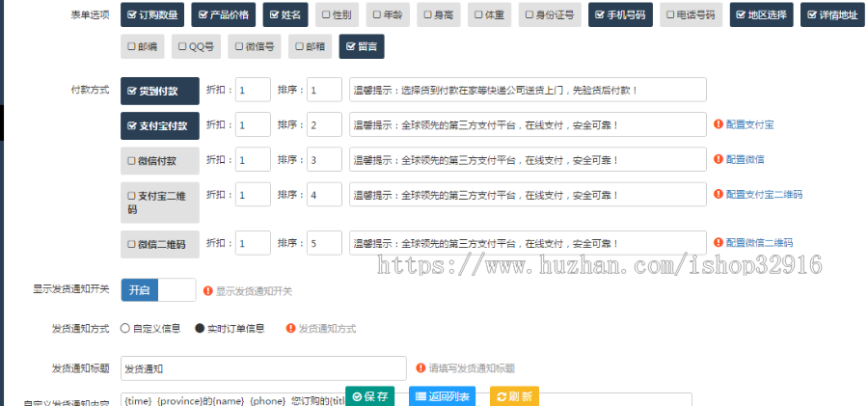
Task: Click the orange warning icon beside 请填写发货通知标题
Action: 420,368
